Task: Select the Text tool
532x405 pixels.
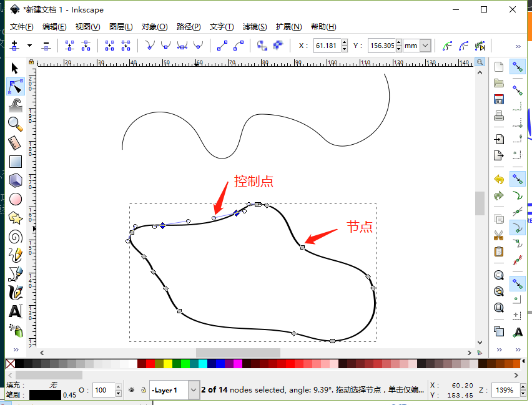Action: pos(15,311)
